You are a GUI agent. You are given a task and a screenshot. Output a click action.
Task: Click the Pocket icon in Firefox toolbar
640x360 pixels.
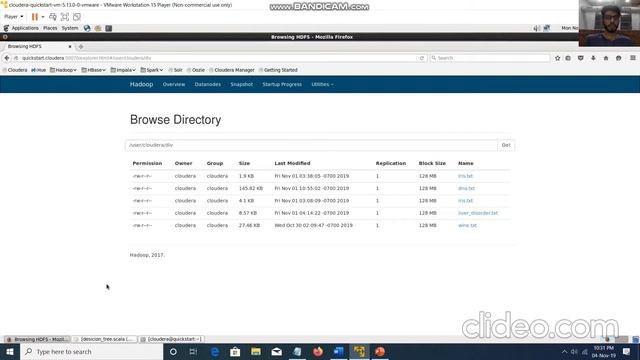coord(580,58)
